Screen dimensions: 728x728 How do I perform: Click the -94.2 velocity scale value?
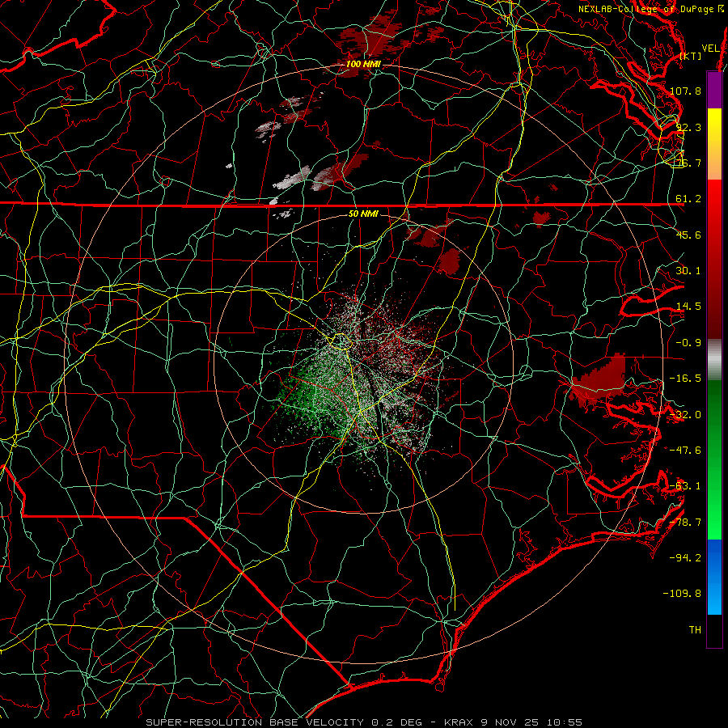[686, 558]
